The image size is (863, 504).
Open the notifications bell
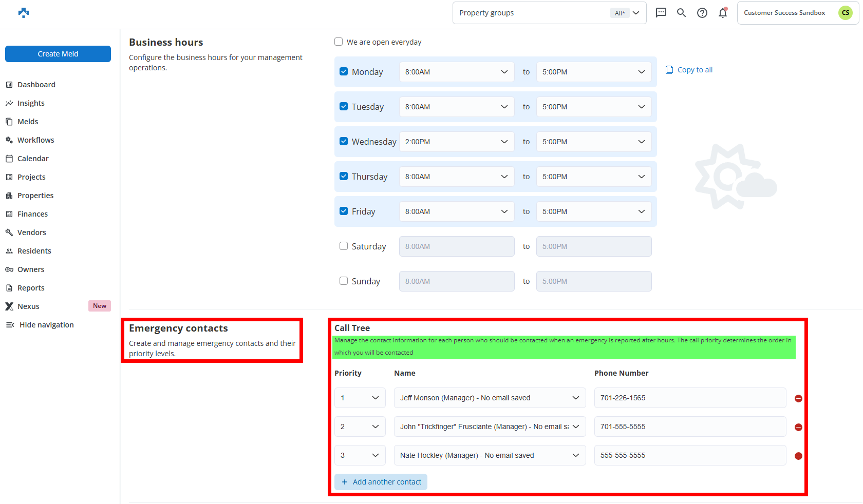[723, 13]
